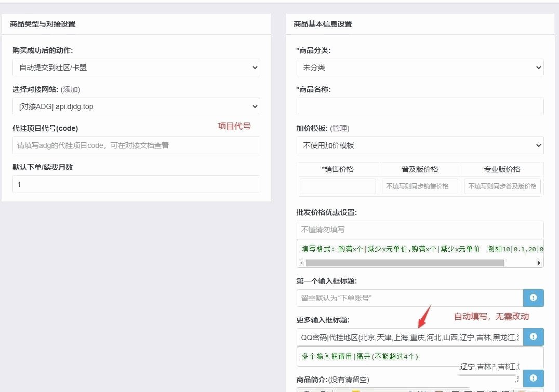The height and width of the screenshot is (392, 559).
Task: Click the 批发价格优惠设置 input field
Action: point(420,229)
